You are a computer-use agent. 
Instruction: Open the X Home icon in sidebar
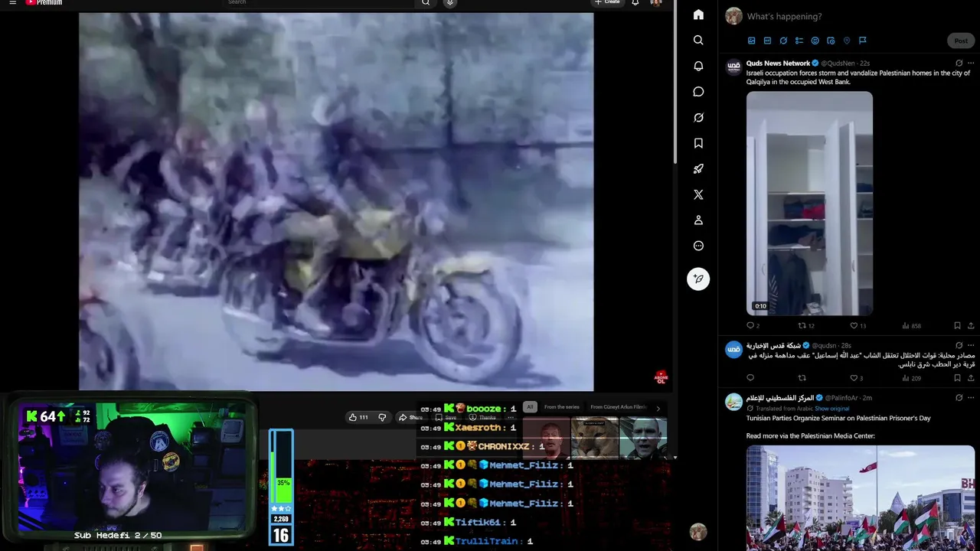coord(698,15)
